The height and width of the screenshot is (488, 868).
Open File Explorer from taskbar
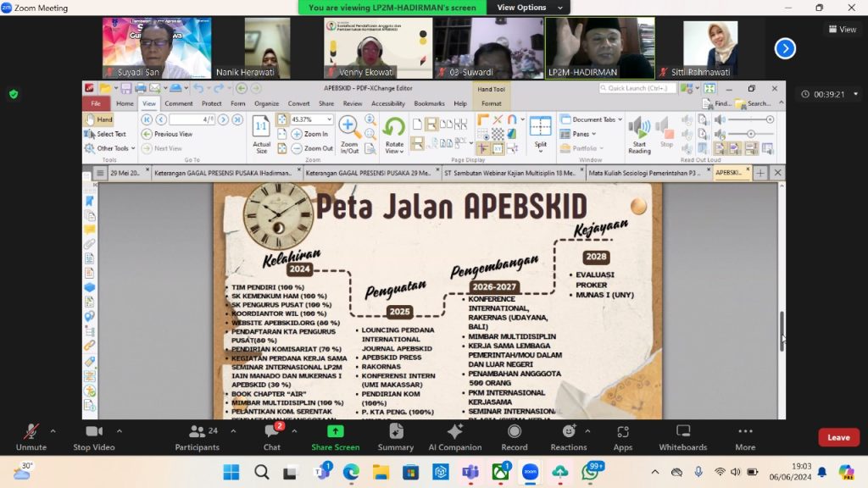tap(381, 472)
